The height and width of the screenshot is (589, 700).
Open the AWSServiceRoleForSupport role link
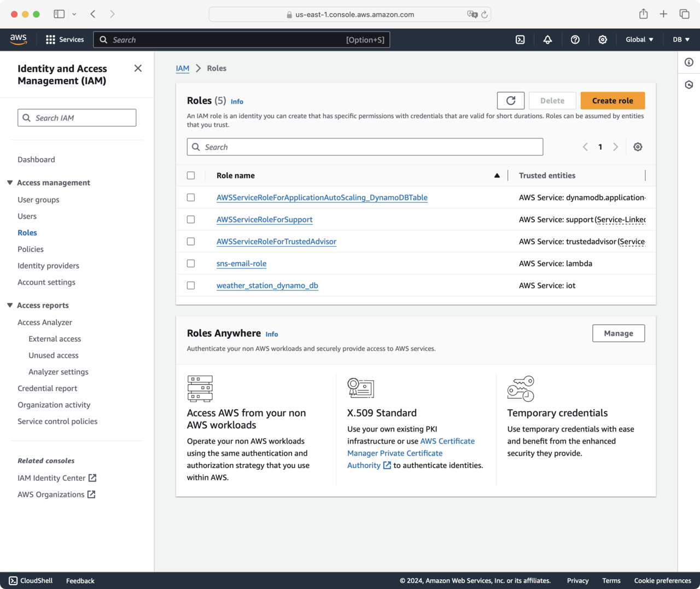point(265,220)
